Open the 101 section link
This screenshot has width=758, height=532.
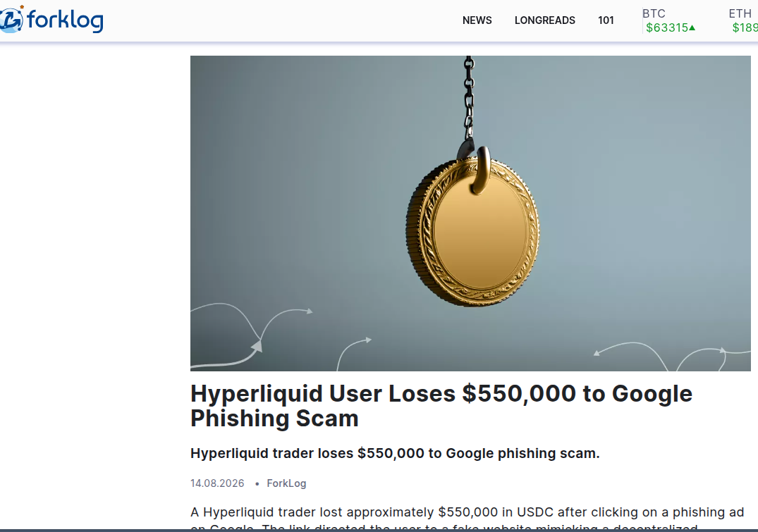click(606, 20)
